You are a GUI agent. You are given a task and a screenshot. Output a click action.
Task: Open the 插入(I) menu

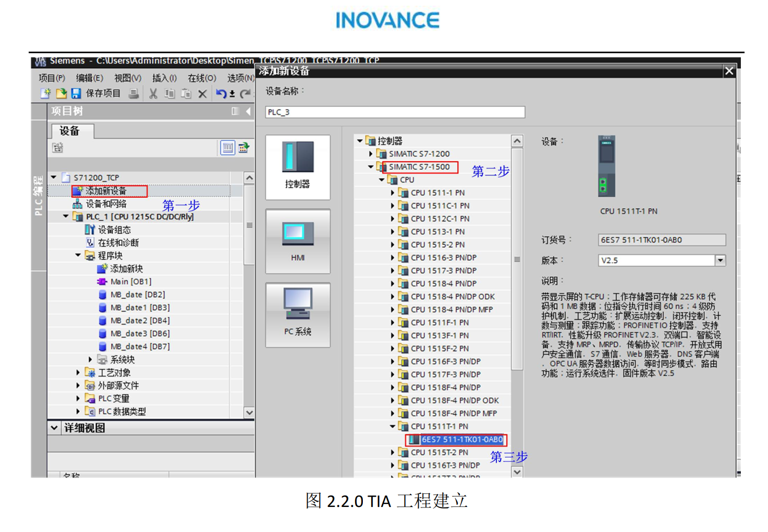(x=164, y=78)
